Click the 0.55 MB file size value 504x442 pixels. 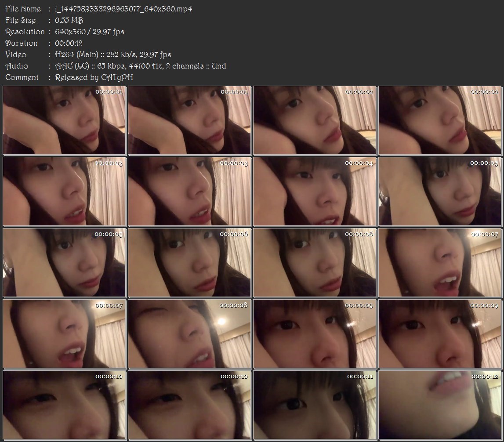click(x=69, y=20)
